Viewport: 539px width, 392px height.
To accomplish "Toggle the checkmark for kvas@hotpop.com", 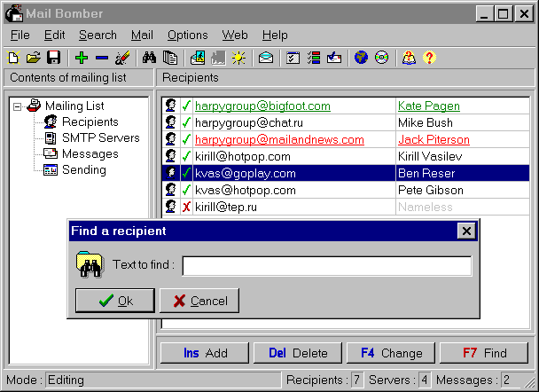I will coord(186,191).
